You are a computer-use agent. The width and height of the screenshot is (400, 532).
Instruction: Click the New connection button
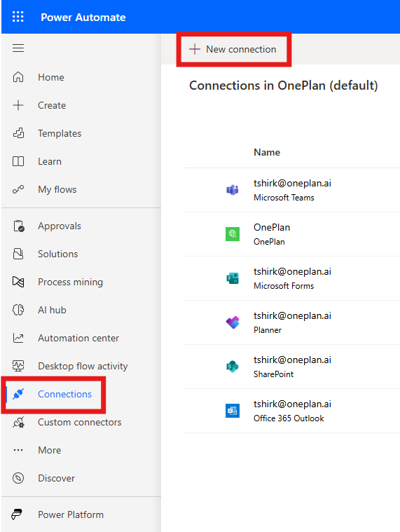coord(233,50)
